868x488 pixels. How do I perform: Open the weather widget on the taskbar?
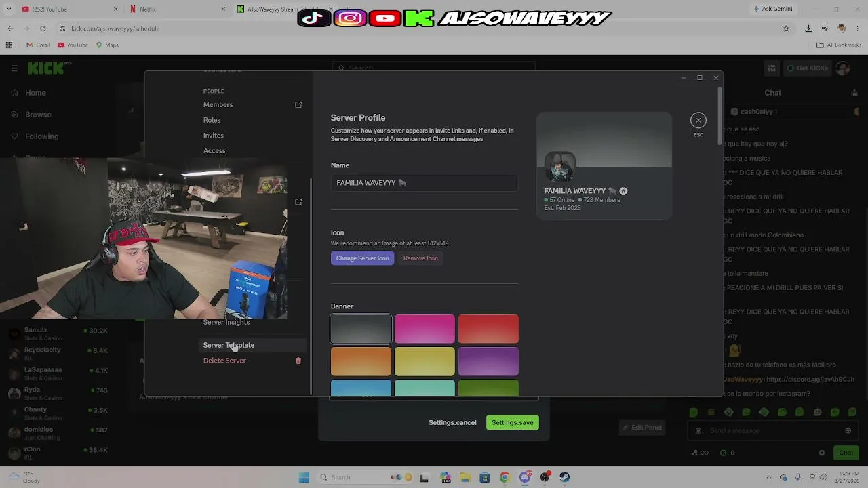tap(25, 477)
